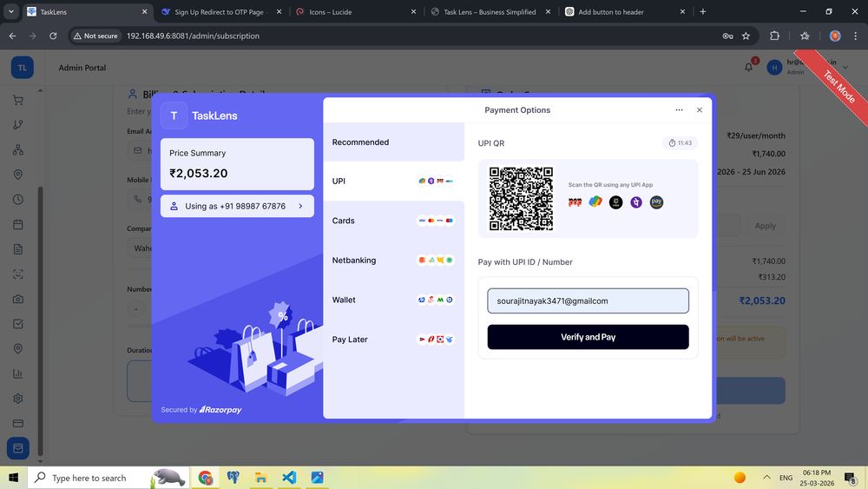Click the TaskLens 'T' logo in payment panel

point(174,116)
